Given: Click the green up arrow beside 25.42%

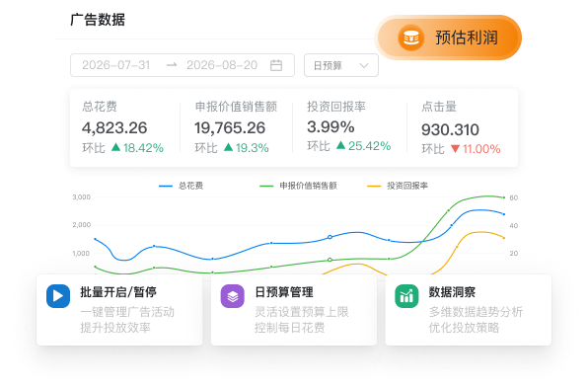Looking at the screenshot, I should point(340,145).
